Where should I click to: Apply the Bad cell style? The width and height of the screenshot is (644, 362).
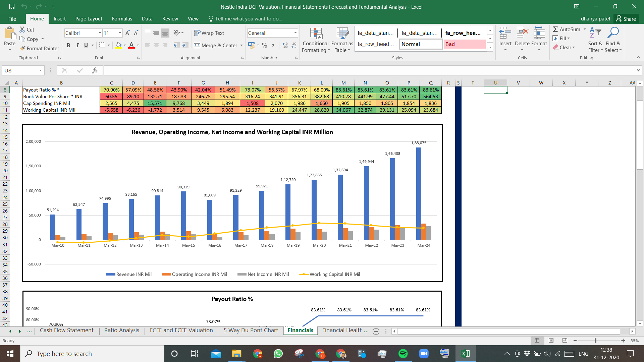[464, 44]
